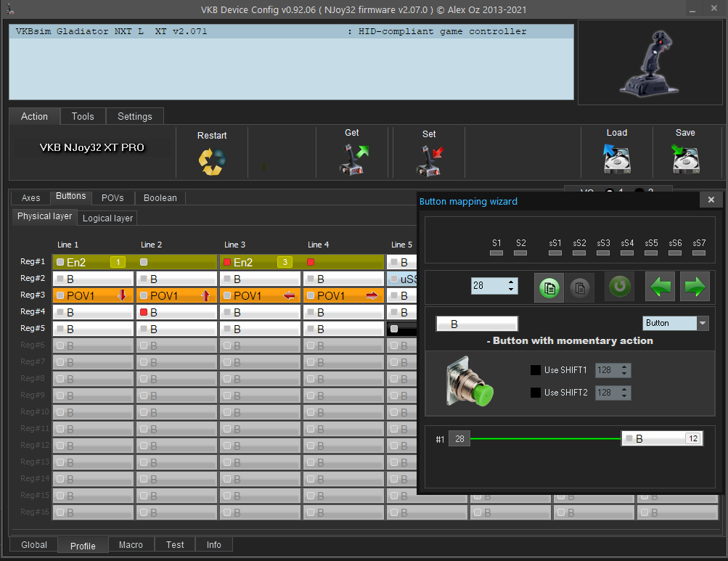
Task: Select the black cell in Reg#5 Line 5
Action: (x=402, y=329)
